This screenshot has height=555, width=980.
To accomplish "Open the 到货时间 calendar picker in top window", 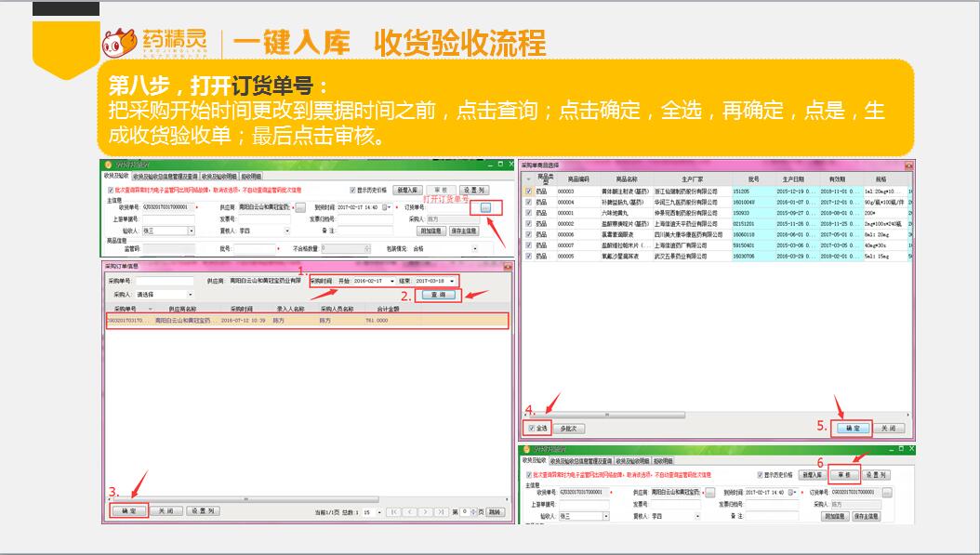I will pyautogui.click(x=387, y=207).
